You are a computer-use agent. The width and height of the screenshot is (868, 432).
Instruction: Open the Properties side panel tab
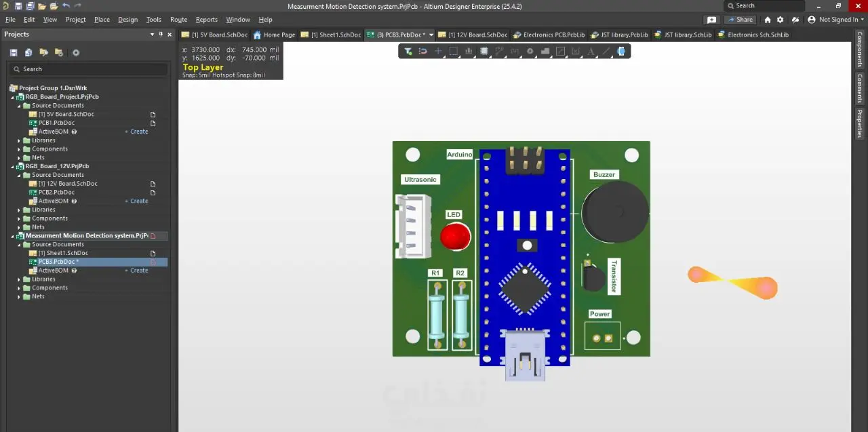[859, 123]
